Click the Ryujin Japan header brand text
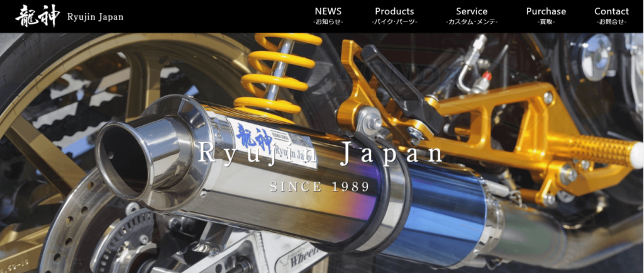The height and width of the screenshot is (273, 644). pos(95,17)
